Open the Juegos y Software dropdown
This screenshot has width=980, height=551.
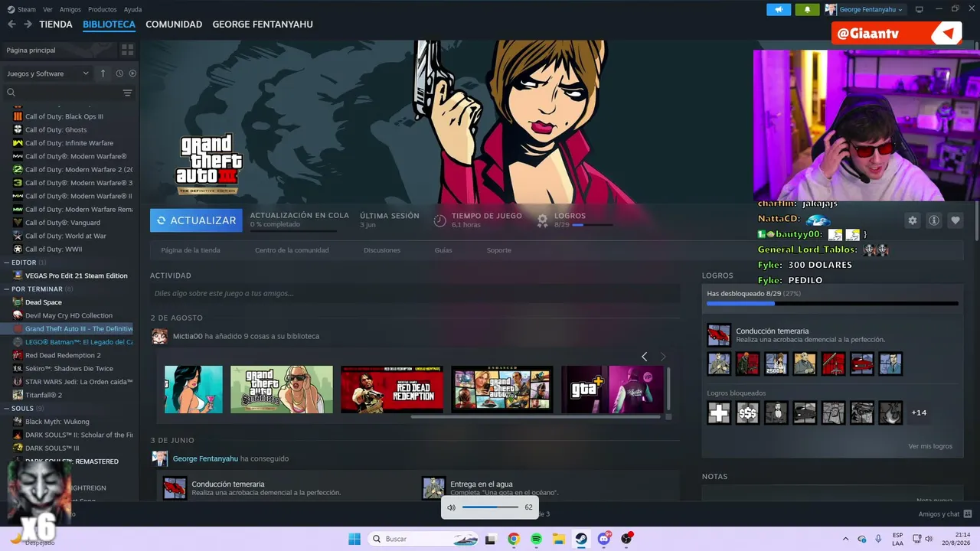[48, 73]
